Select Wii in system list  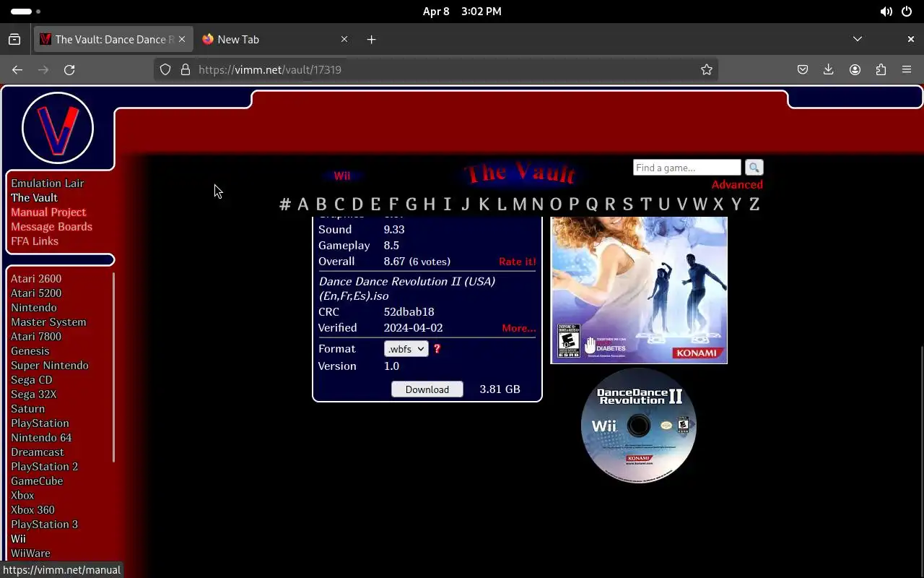tap(18, 538)
